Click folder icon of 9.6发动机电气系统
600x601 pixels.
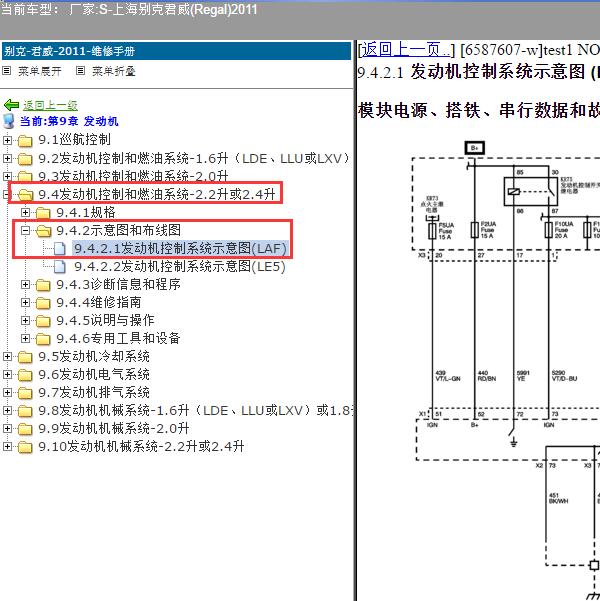point(25,375)
